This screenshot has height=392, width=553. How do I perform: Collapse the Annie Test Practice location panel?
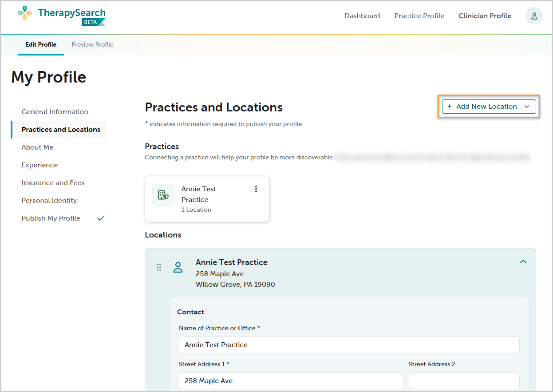point(523,262)
